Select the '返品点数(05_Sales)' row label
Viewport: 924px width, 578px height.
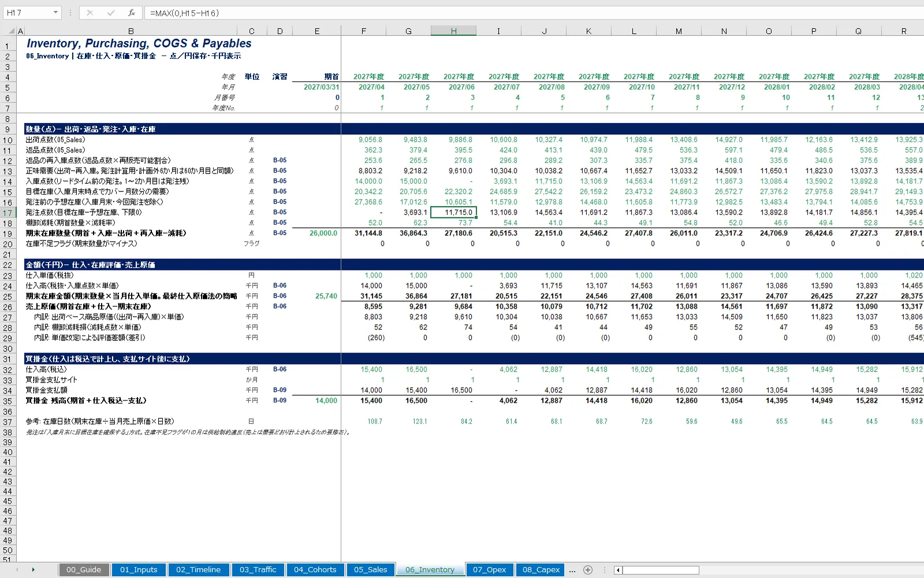[55, 150]
